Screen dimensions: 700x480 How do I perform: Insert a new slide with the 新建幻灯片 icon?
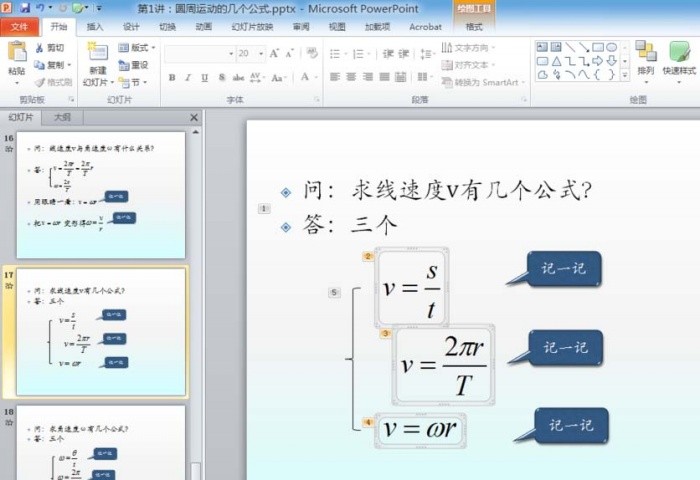click(x=98, y=53)
